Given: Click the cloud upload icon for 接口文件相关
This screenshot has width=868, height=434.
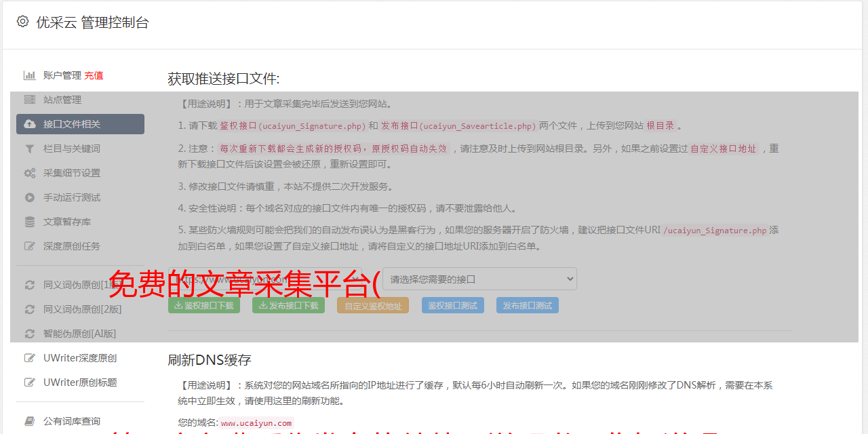Looking at the screenshot, I should 30,124.
